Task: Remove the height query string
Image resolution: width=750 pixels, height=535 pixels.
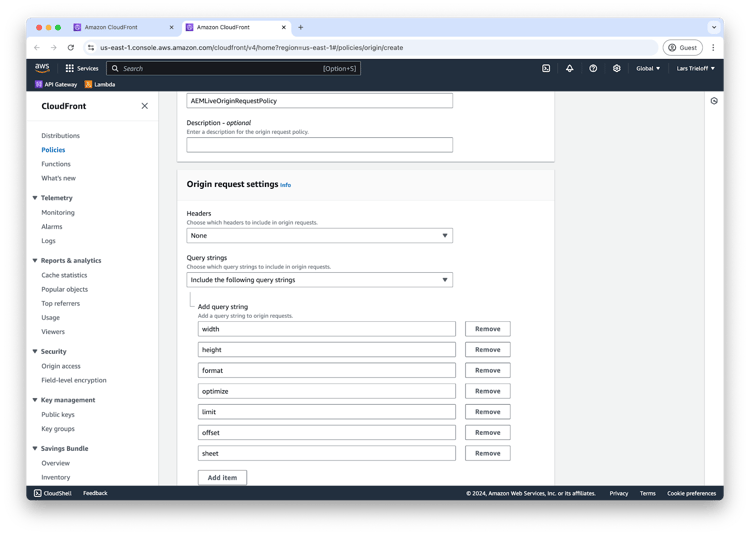Action: click(487, 349)
